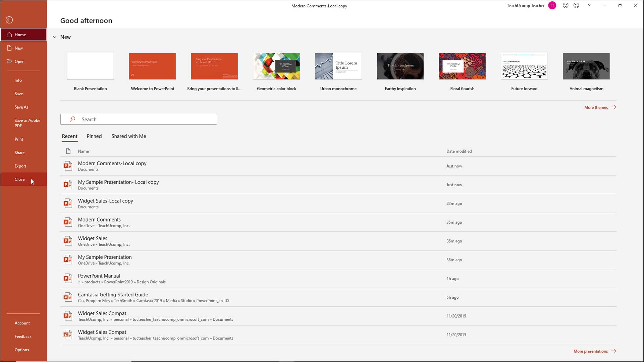The width and height of the screenshot is (644, 362).
Task: Switch to the Shared with Me tab
Action: pos(128,136)
